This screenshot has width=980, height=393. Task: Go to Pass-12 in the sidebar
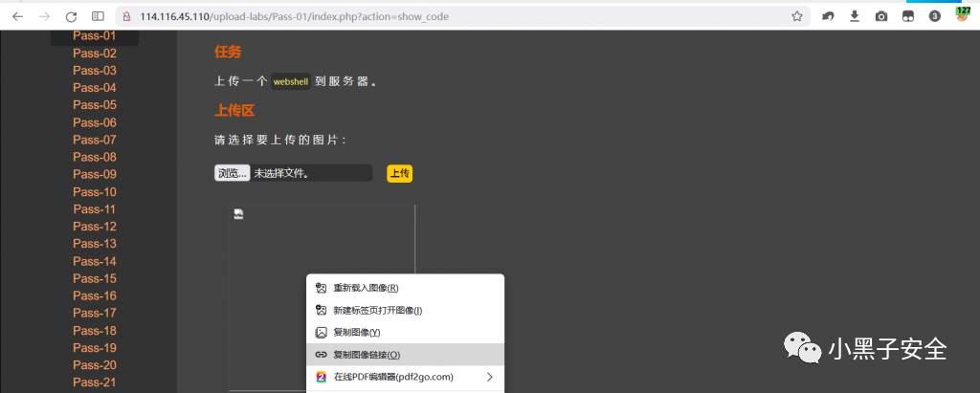95,227
